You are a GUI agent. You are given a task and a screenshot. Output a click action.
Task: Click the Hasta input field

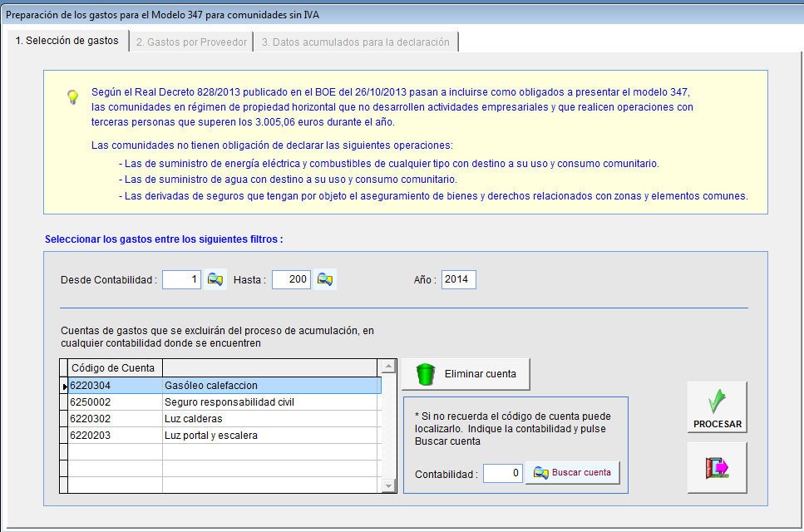pos(291,280)
